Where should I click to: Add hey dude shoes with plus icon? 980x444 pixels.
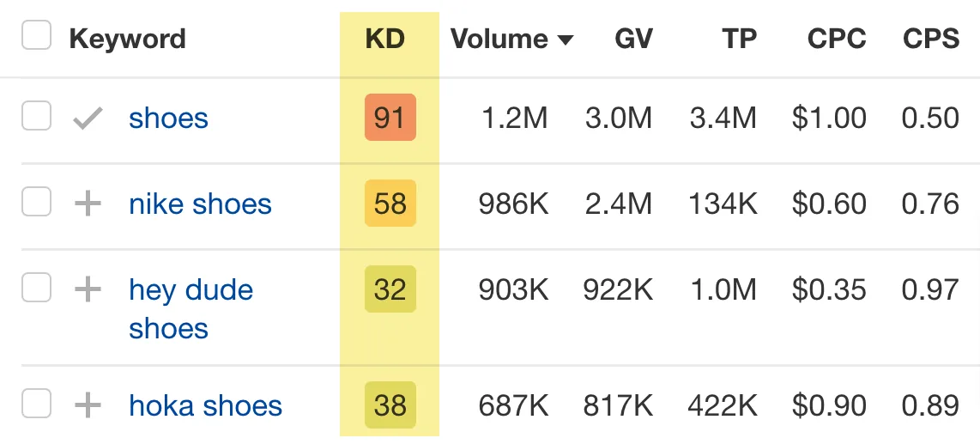click(x=88, y=289)
